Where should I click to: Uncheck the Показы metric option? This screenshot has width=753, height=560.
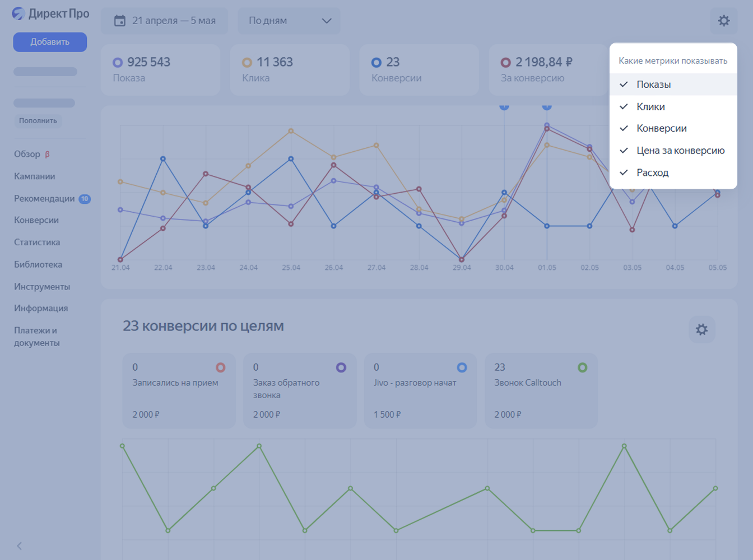pyautogui.click(x=673, y=85)
